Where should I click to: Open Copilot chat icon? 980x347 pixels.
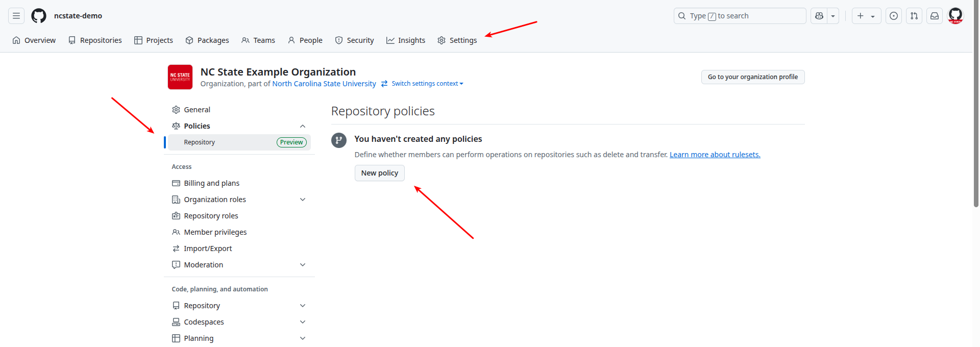click(x=819, y=16)
